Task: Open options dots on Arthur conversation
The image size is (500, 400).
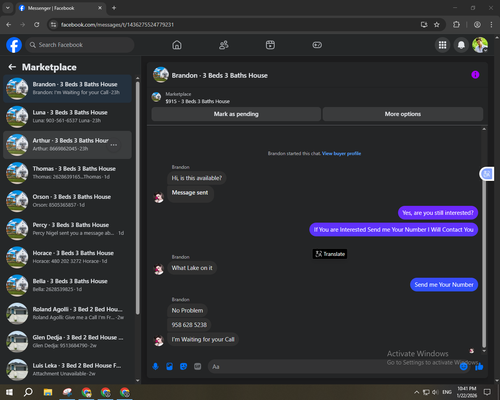Action: pyautogui.click(x=114, y=145)
